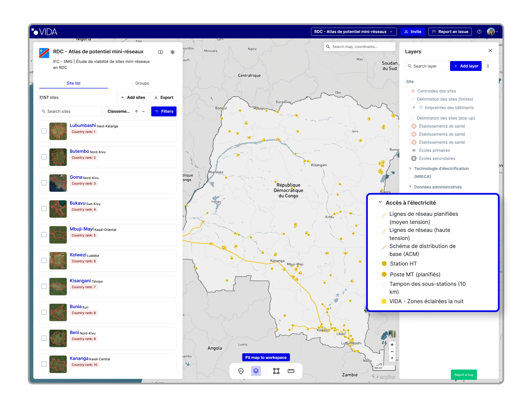
Task: Open the book guide icon
Action: pyautogui.click(x=160, y=52)
